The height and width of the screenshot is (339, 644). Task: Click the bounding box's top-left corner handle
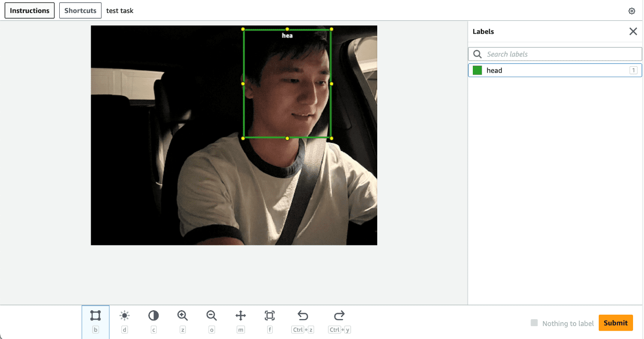(243, 29)
